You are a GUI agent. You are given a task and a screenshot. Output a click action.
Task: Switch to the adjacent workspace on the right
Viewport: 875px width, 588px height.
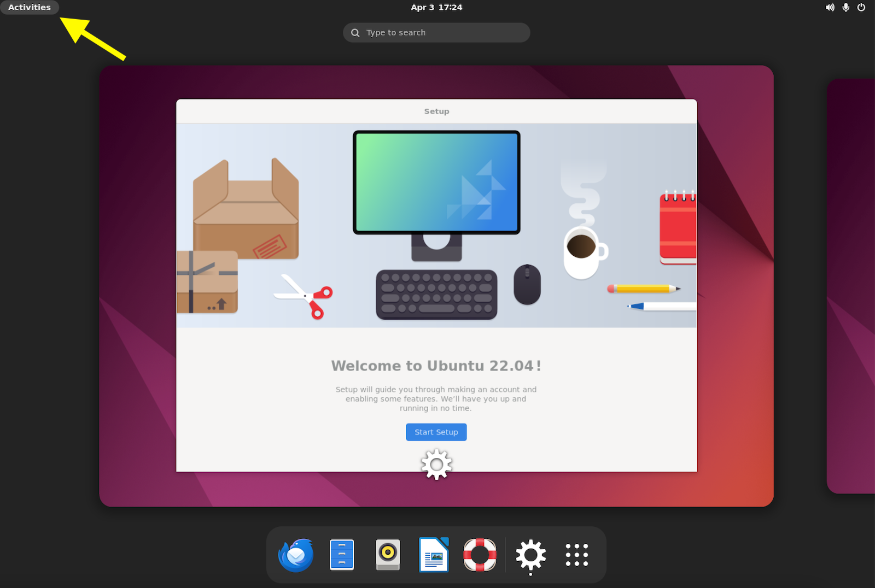(x=851, y=286)
